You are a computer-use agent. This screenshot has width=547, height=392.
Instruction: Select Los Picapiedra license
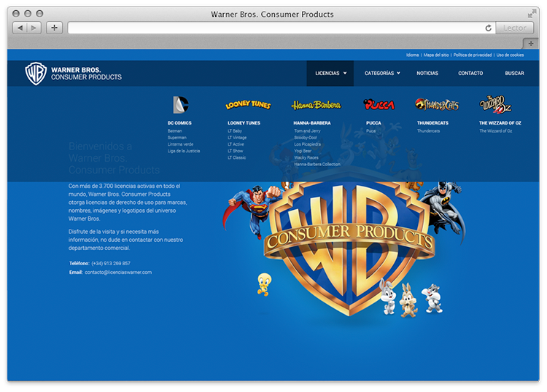pos(307,144)
